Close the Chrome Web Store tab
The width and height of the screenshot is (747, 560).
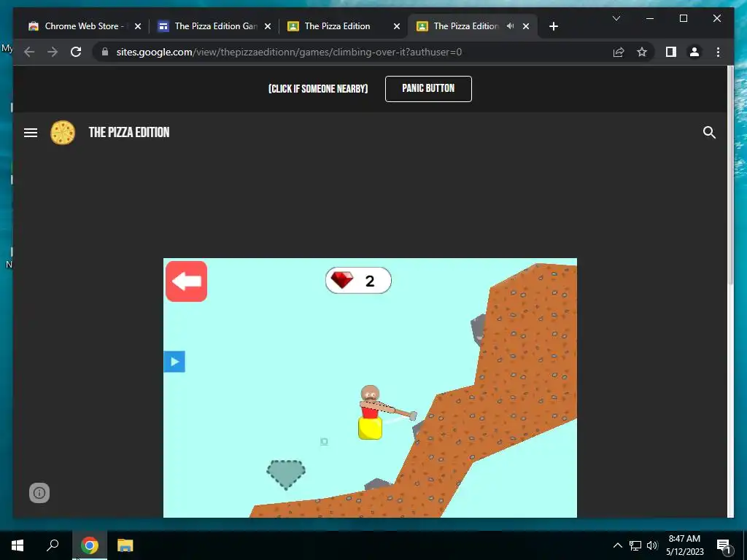(138, 26)
